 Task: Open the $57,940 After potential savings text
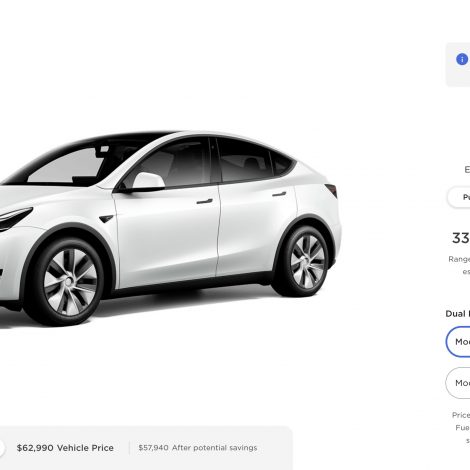[x=198, y=448]
